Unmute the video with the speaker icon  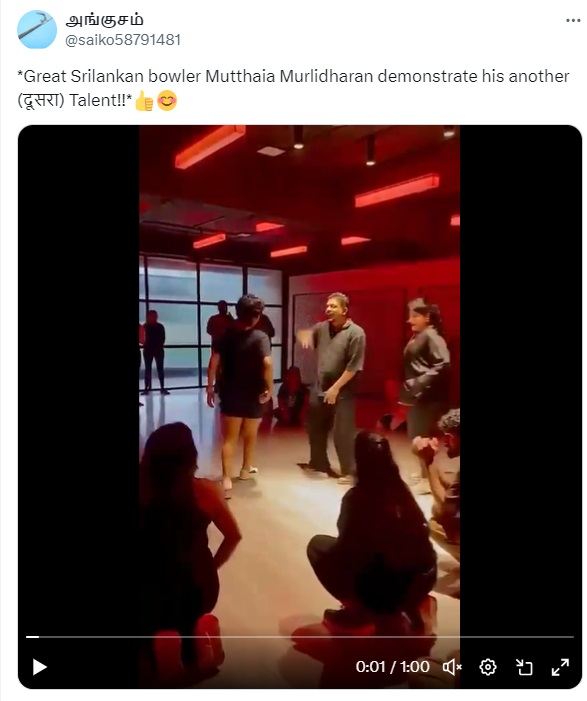click(452, 667)
